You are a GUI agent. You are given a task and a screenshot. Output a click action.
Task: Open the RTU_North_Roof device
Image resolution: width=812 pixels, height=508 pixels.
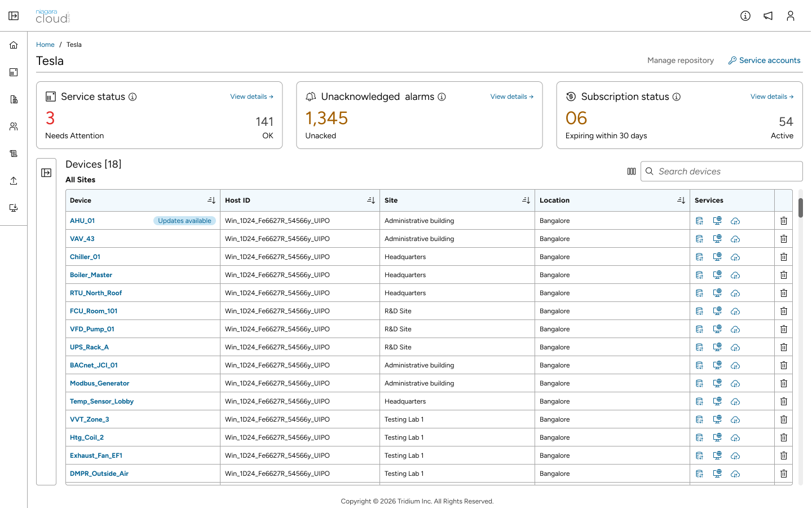point(96,293)
